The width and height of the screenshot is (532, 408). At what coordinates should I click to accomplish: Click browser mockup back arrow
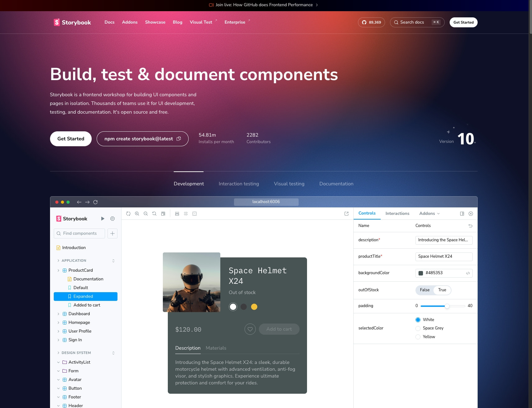(x=79, y=202)
